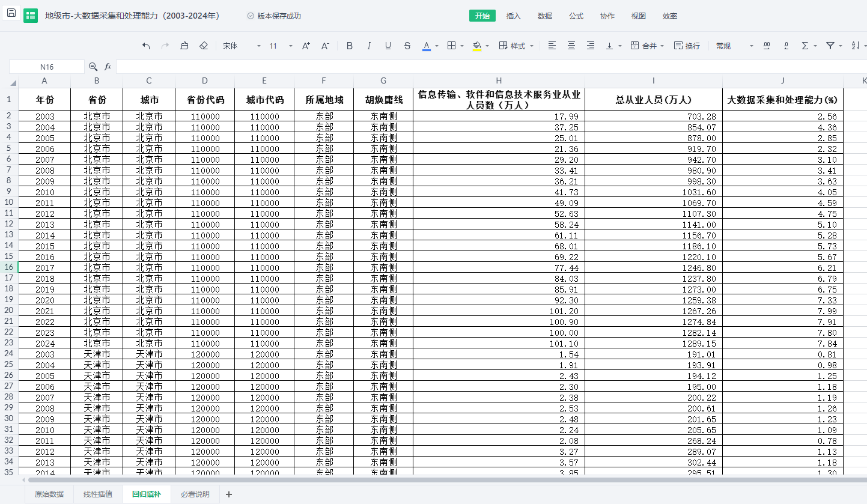Toggle underline formatting
This screenshot has width=867, height=504.
coord(388,46)
